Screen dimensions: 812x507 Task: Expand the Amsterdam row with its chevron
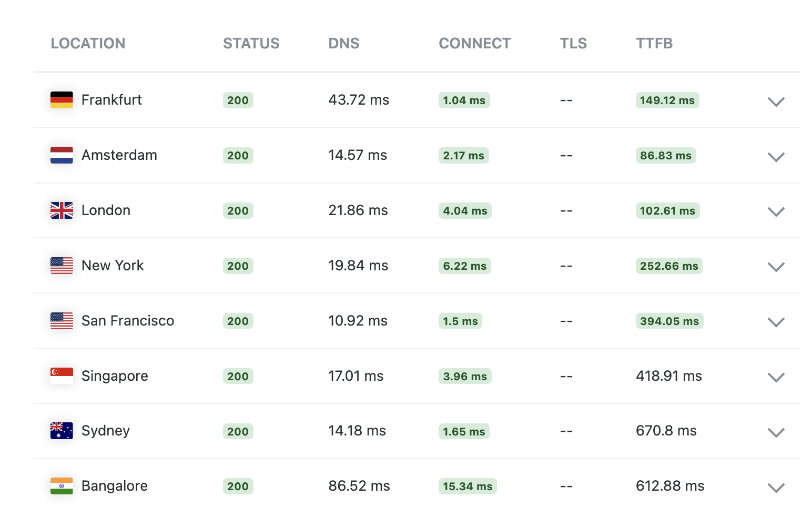[776, 157]
